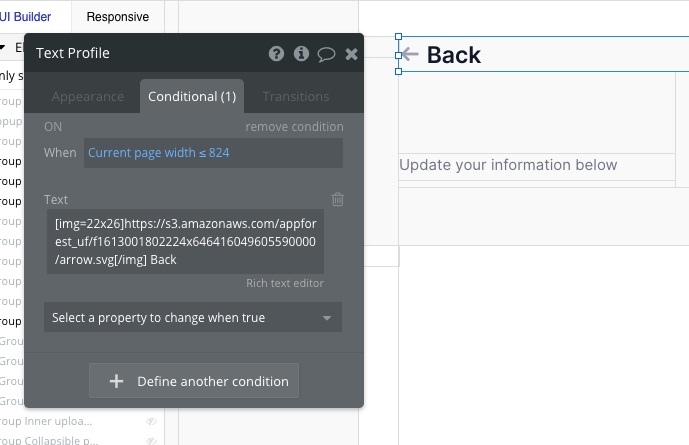Delete Text property with trash icon
Image resolution: width=689 pixels, height=445 pixels.
point(338,199)
